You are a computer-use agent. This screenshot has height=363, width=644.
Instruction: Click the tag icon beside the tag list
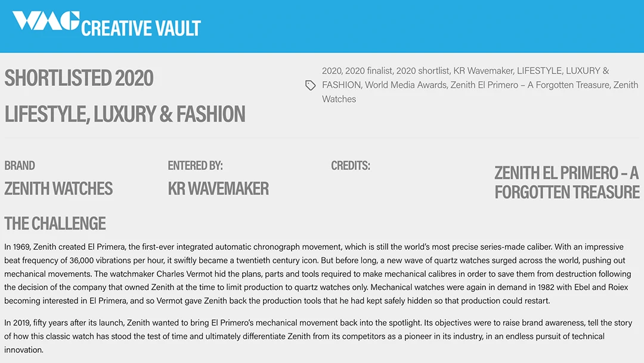click(311, 85)
